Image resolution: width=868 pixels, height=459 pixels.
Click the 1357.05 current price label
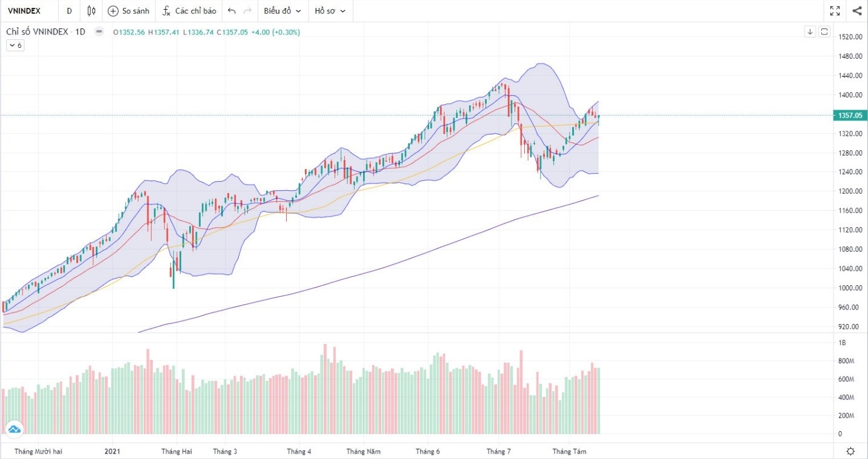[850, 115]
